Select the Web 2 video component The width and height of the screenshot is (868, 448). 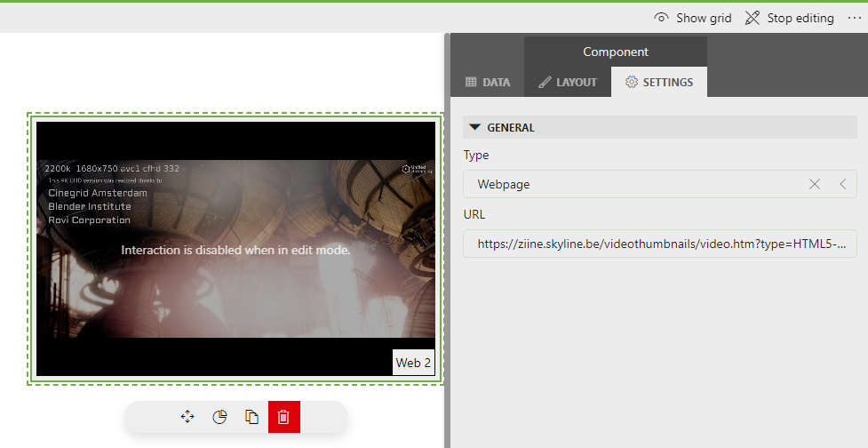(235, 249)
